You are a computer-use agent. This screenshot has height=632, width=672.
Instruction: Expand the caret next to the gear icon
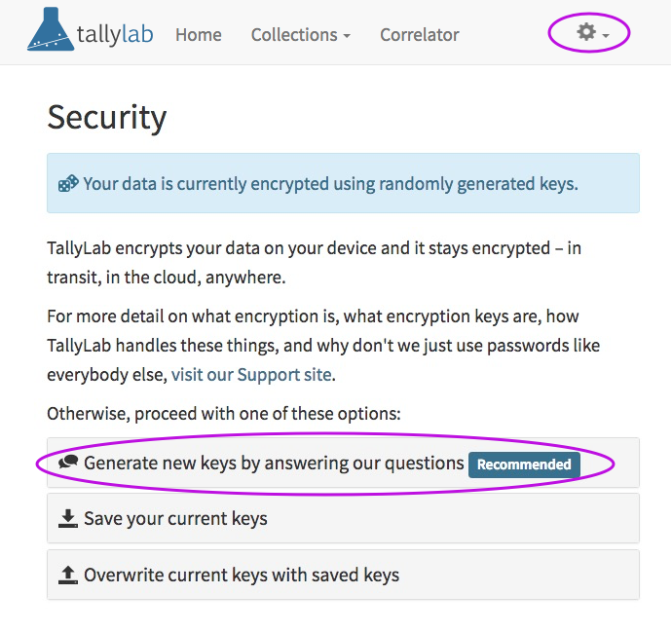click(606, 36)
